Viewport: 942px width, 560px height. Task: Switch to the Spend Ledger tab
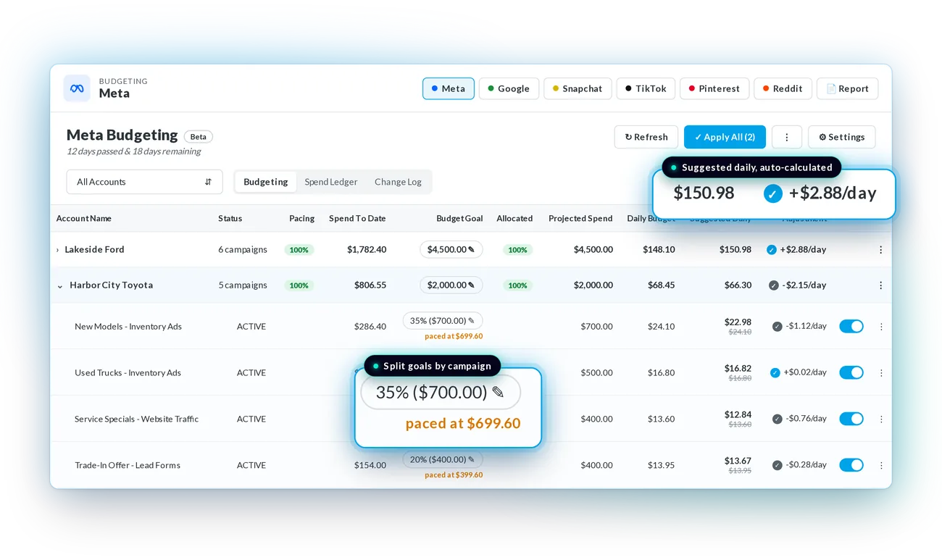(331, 182)
